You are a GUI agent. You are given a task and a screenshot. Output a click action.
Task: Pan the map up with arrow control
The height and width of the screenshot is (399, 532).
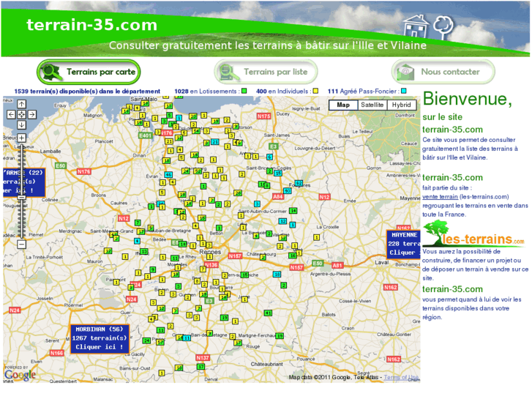click(x=21, y=104)
